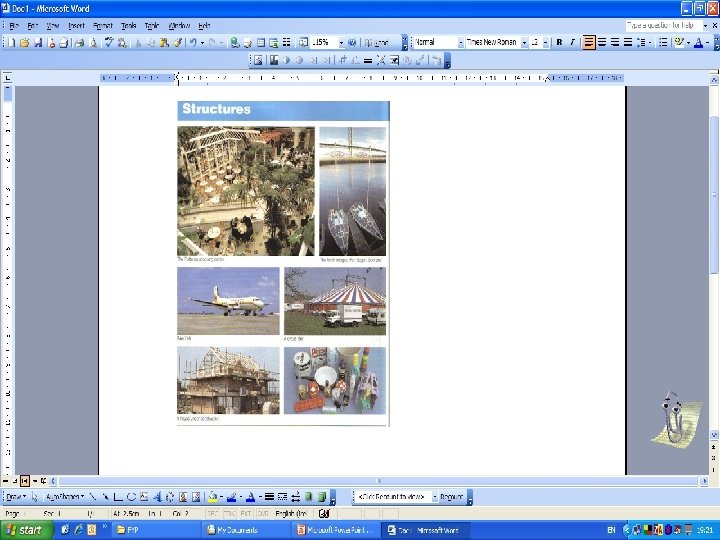Toggle the bulleted list
Viewport: 720px width, 540px height.
(663, 43)
